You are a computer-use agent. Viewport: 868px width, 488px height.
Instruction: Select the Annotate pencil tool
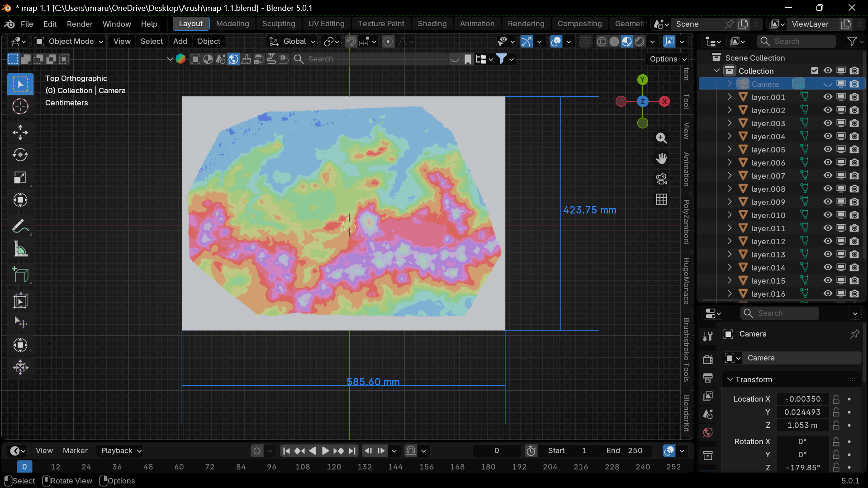click(x=20, y=226)
